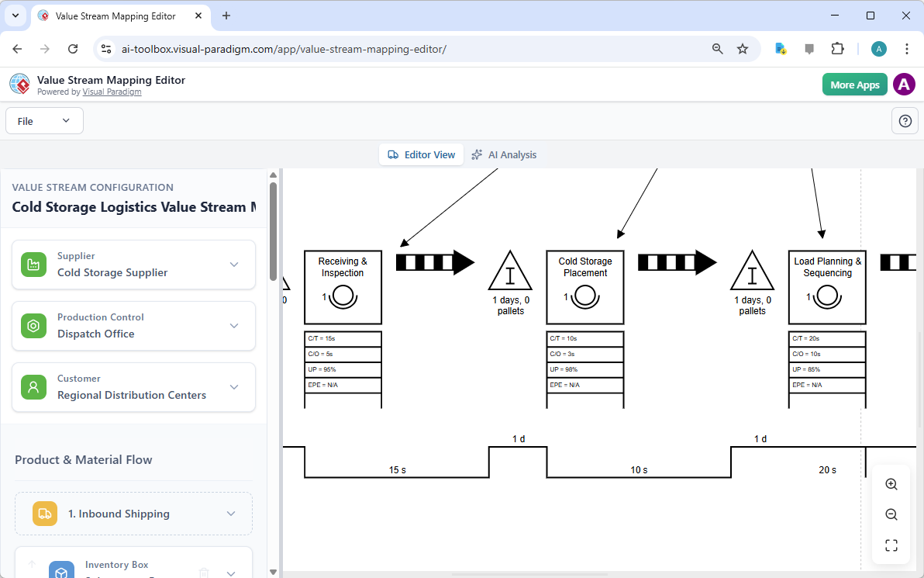Select the green Supplier icon
The image size is (924, 578).
point(33,264)
